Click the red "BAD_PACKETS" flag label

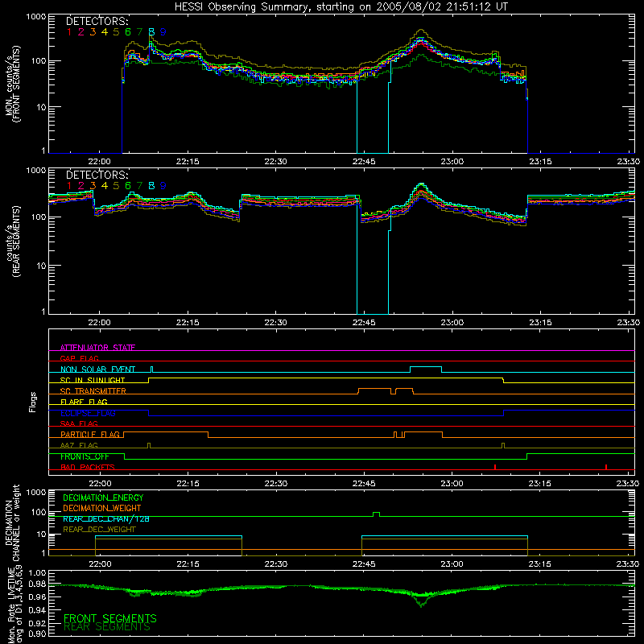(88, 467)
